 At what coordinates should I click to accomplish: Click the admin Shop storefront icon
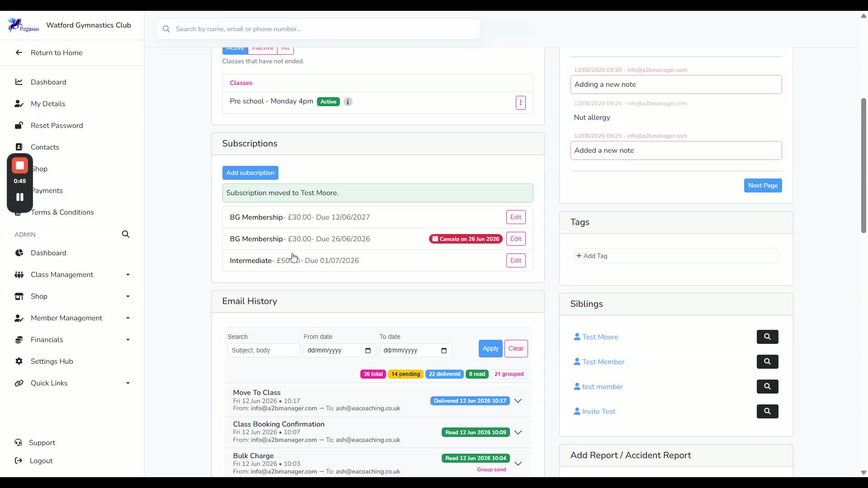(x=19, y=296)
